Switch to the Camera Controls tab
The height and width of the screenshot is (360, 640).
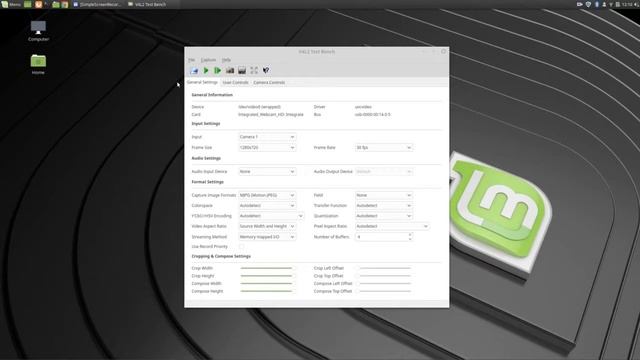tap(269, 82)
